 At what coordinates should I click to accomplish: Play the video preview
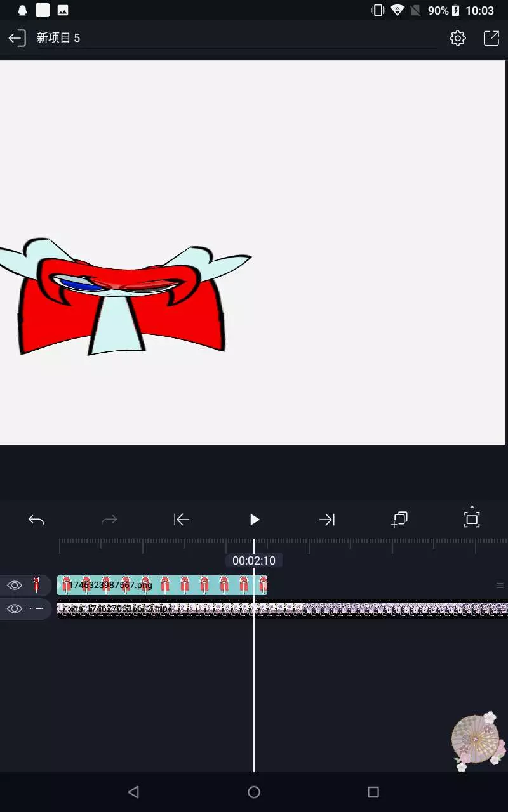(255, 520)
